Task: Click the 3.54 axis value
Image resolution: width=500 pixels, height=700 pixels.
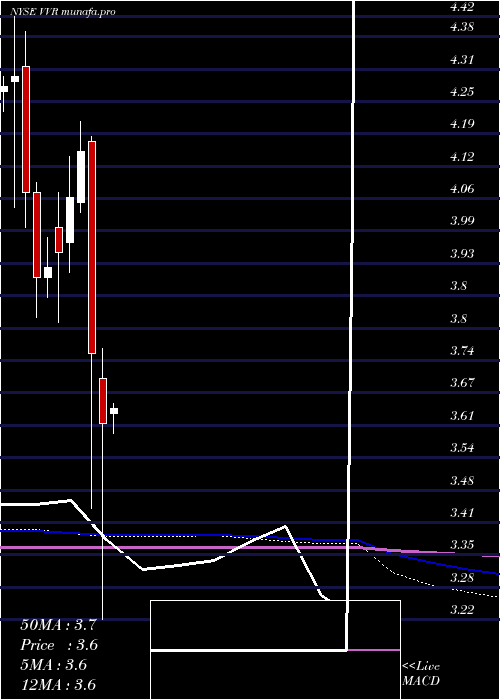Action: point(462,448)
